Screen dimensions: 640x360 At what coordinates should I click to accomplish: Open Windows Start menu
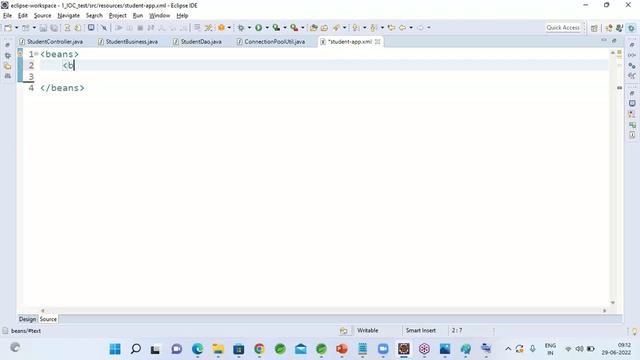coord(115,349)
